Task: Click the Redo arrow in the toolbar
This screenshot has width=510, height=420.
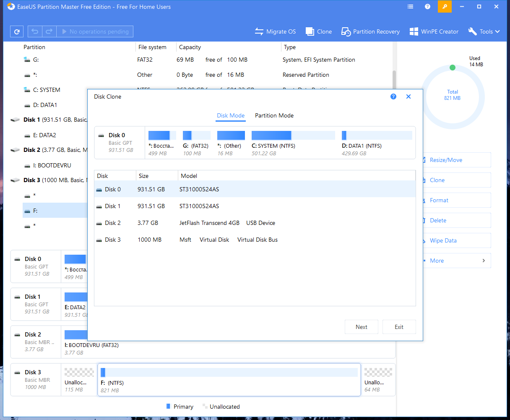Action: 49,31
